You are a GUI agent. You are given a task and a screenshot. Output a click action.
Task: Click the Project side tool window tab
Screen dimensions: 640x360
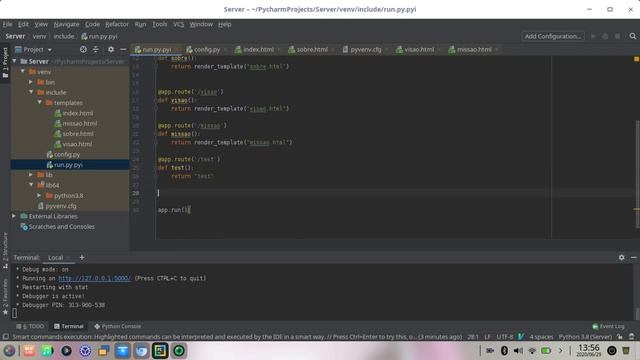click(x=5, y=62)
